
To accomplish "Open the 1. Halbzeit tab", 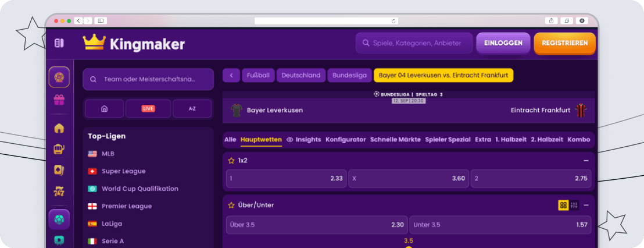I will coord(511,139).
